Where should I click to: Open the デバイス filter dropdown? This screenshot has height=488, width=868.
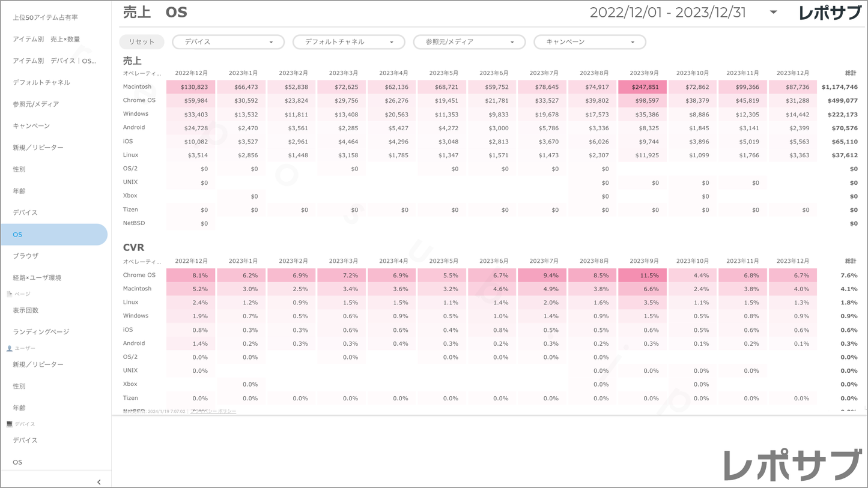point(228,42)
